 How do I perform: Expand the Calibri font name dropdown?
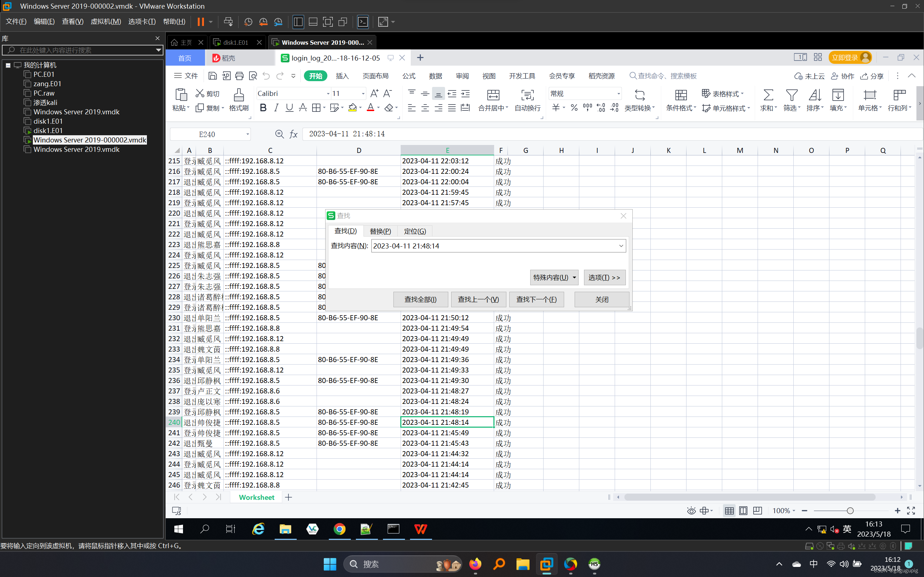point(328,93)
